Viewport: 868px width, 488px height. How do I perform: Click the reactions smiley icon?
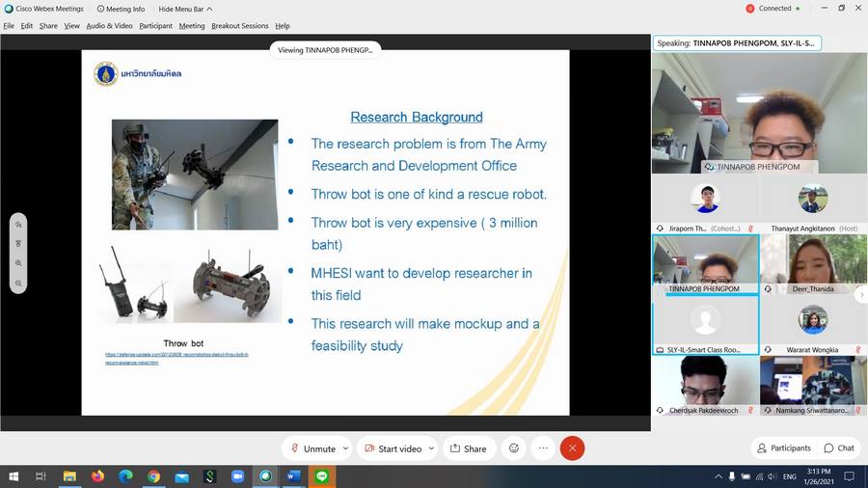pos(514,448)
